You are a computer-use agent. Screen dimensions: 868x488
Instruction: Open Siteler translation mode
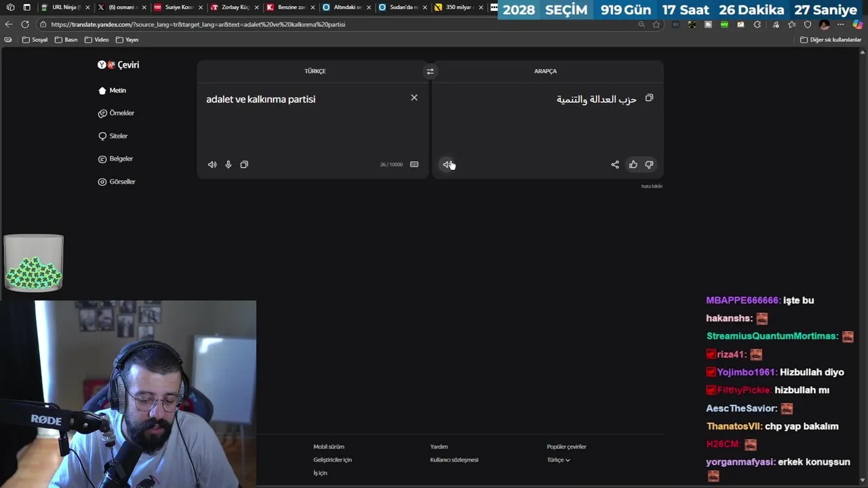pyautogui.click(x=113, y=136)
